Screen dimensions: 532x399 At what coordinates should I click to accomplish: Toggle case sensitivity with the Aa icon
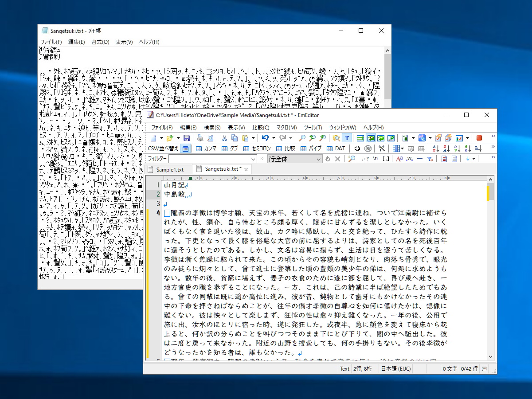click(x=399, y=159)
